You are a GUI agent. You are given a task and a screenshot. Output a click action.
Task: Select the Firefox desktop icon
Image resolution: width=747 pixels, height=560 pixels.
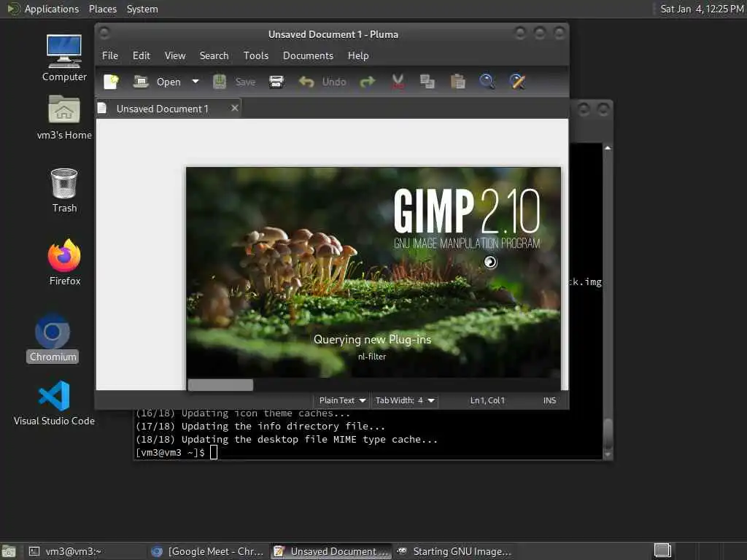[64, 262]
